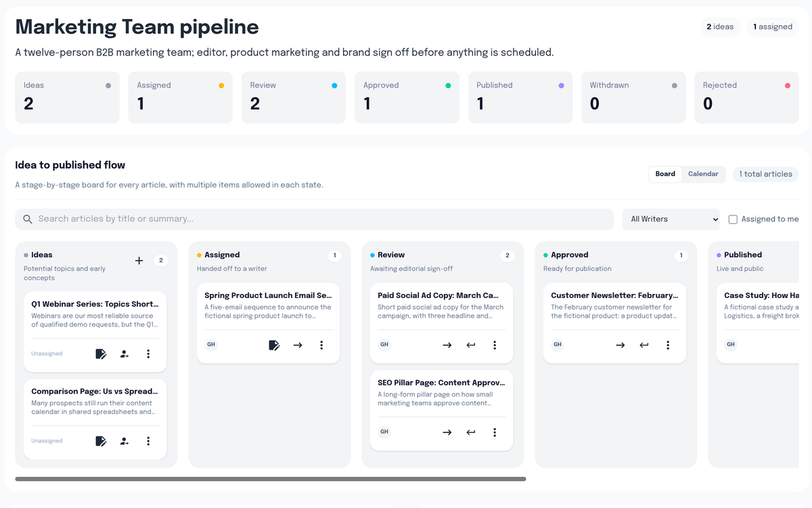Click the 2 ideas badge
This screenshot has width=812, height=508.
click(720, 27)
